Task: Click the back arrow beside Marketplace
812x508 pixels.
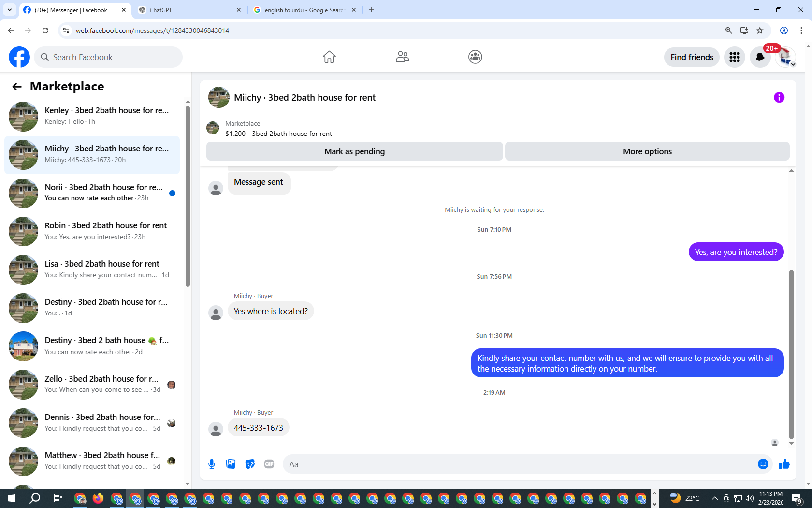Action: click(x=17, y=87)
